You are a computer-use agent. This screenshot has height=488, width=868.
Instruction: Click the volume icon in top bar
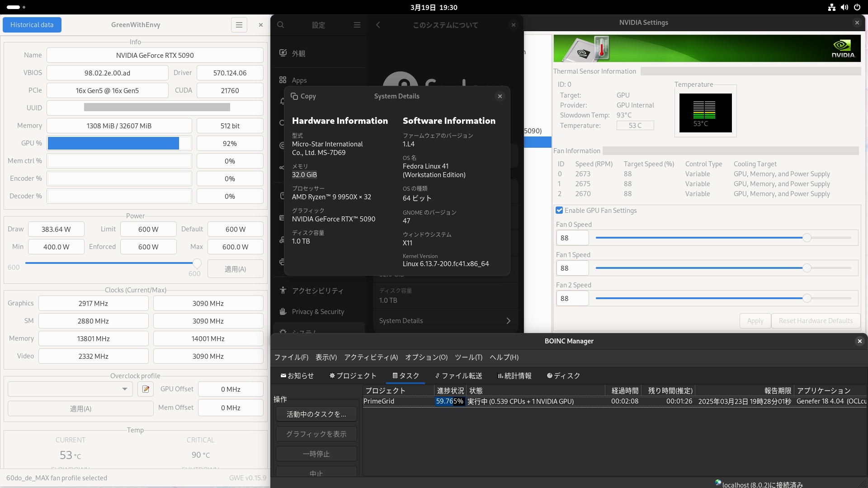[844, 7]
